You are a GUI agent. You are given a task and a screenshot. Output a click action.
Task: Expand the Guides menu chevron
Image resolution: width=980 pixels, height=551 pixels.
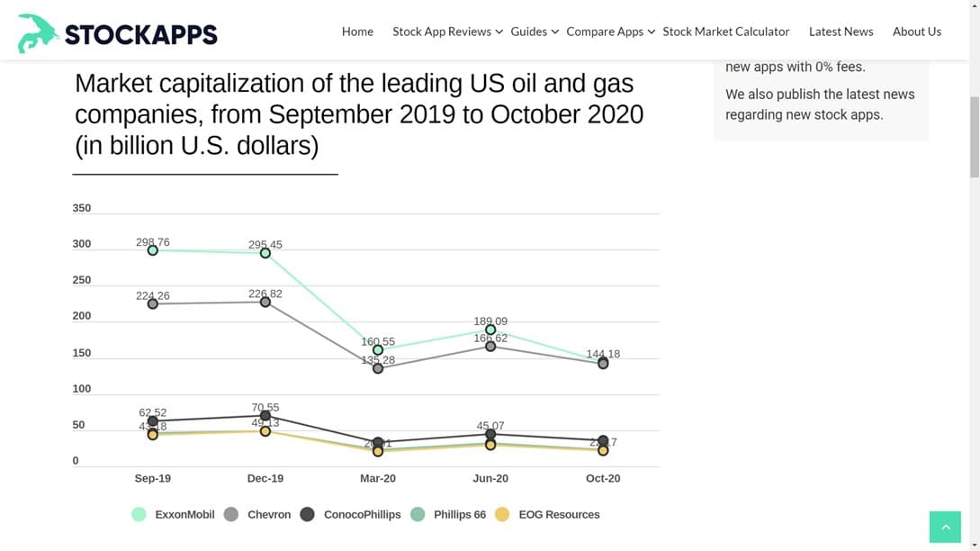tap(555, 32)
